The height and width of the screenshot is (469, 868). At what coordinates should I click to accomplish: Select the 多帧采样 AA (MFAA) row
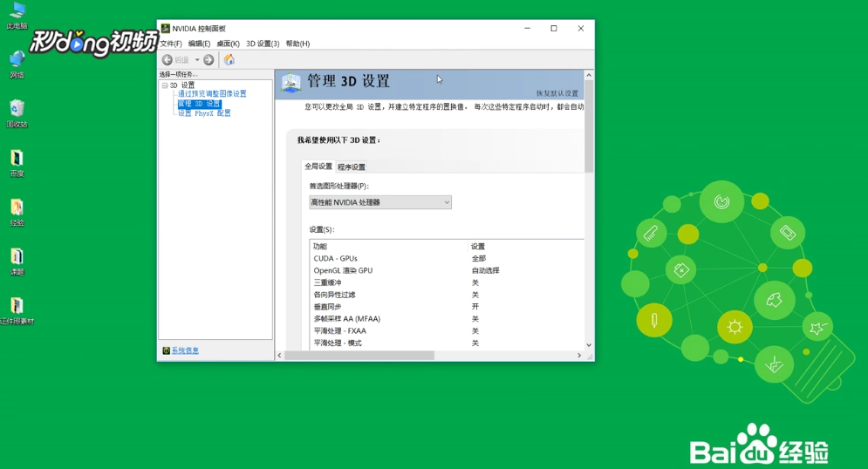point(447,318)
